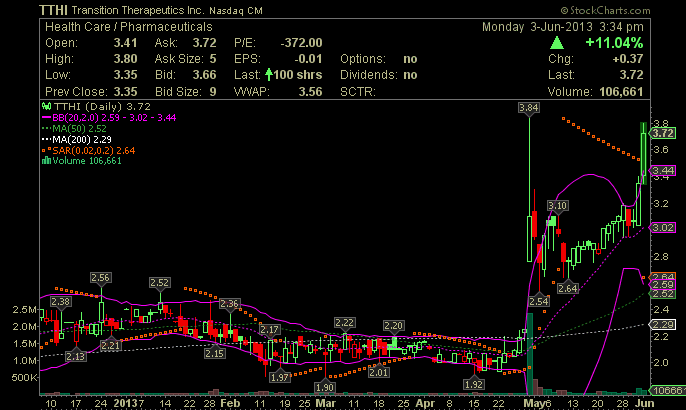Image resolution: width=686 pixels, height=410 pixels.
Task: Click the 2.15 low callout near January 28
Action: (214, 353)
